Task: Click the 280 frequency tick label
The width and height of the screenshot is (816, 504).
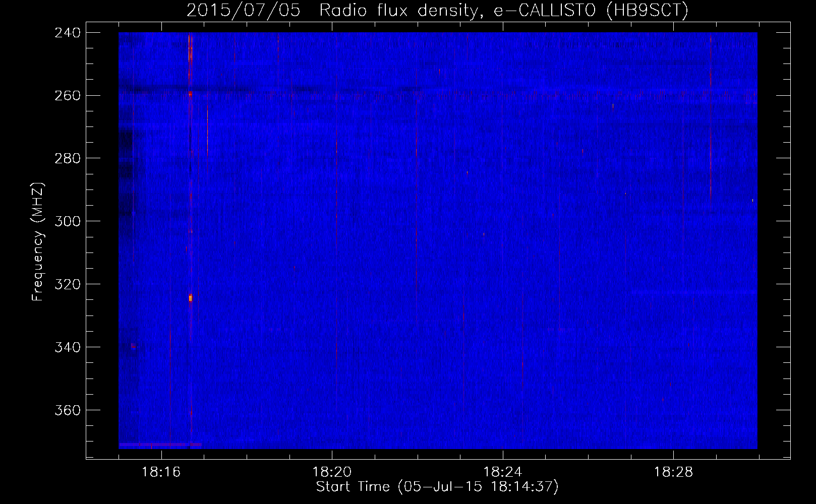Action: tap(68, 158)
